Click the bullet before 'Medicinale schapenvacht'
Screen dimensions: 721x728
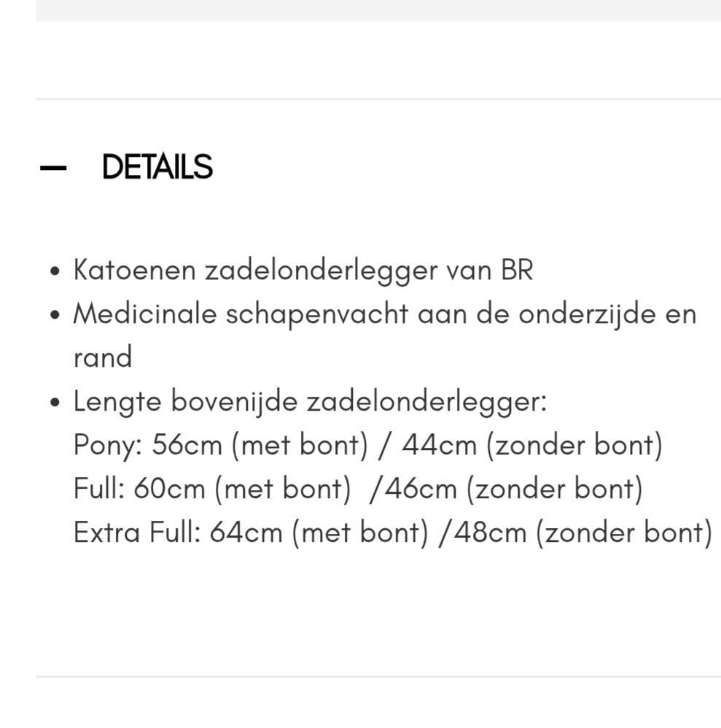point(53,315)
